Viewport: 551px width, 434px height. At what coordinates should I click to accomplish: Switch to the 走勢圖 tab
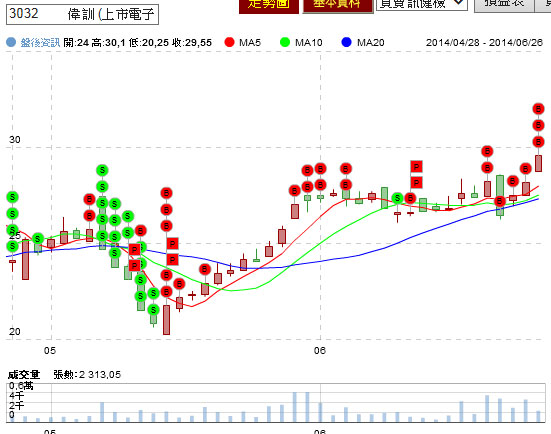click(x=269, y=6)
